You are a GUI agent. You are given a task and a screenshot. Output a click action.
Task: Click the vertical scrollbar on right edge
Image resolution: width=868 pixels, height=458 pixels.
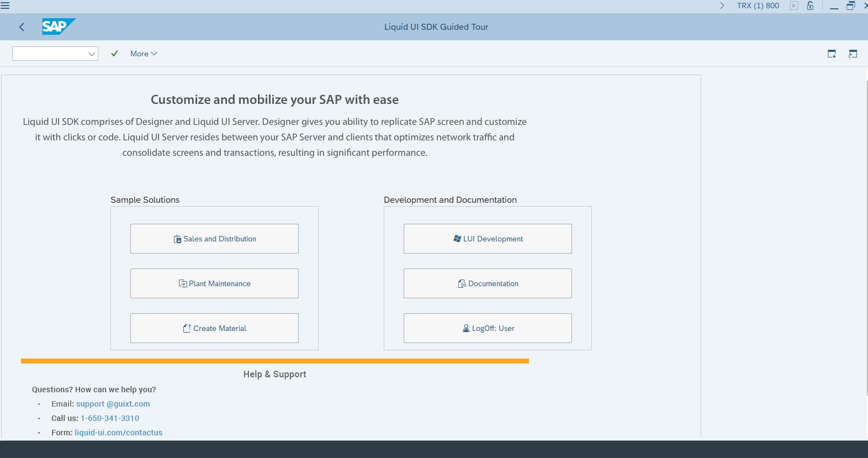(866, 238)
